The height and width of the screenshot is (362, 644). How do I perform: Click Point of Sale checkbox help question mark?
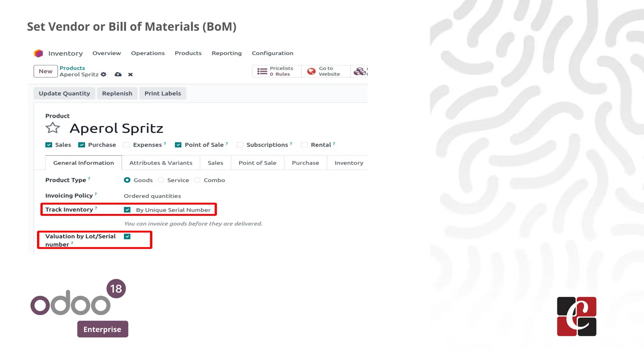(x=227, y=143)
